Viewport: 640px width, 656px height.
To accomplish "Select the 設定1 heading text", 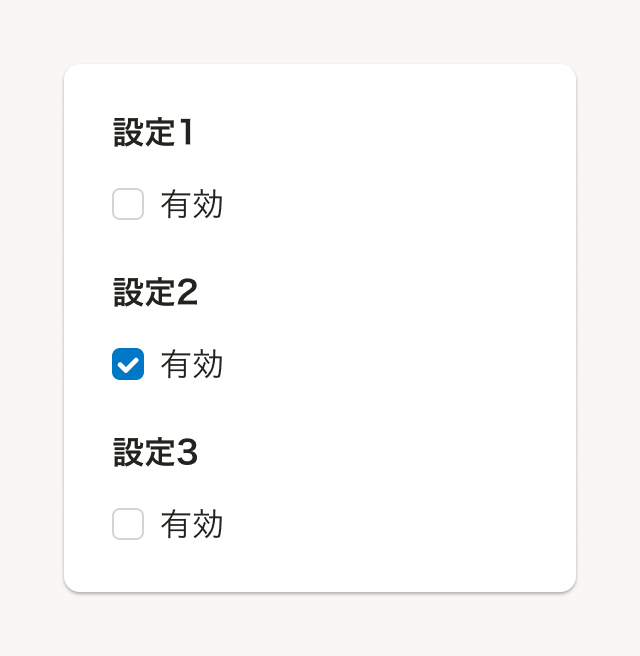I will (153, 132).
